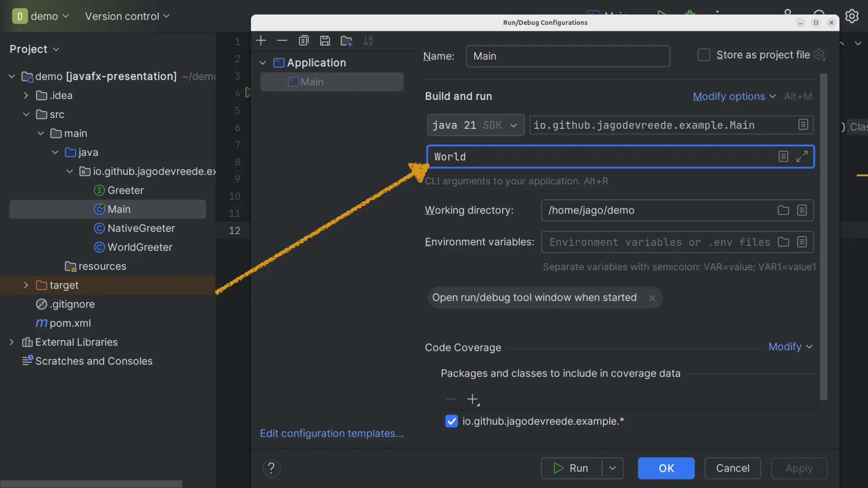Remove the Open run/debug tool window option

[652, 298]
